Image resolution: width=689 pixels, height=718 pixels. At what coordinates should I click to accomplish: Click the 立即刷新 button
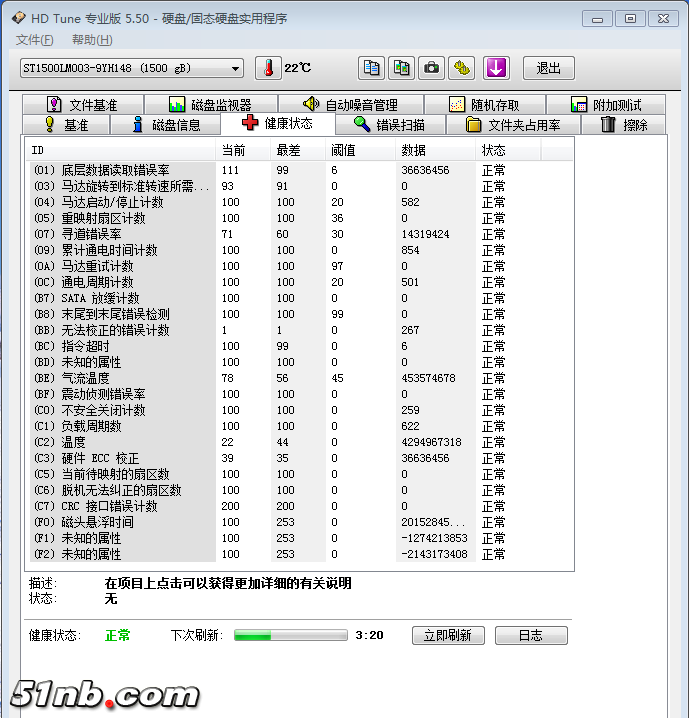click(448, 635)
